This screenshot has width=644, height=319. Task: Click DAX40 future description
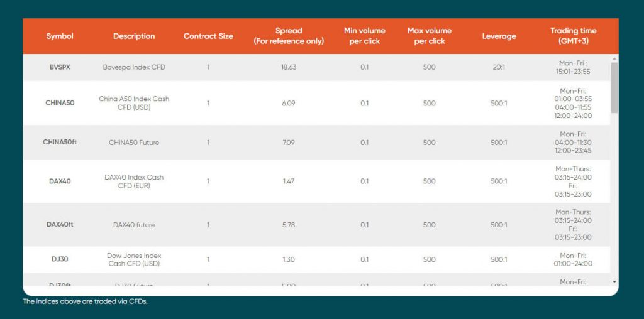[x=134, y=225]
